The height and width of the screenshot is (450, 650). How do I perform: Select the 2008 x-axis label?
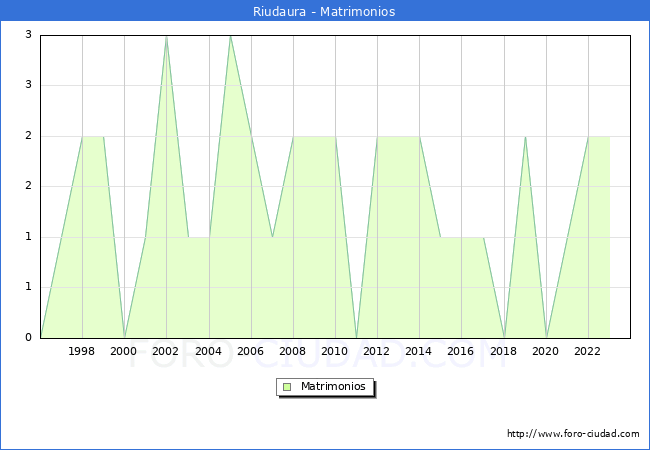pos(292,351)
